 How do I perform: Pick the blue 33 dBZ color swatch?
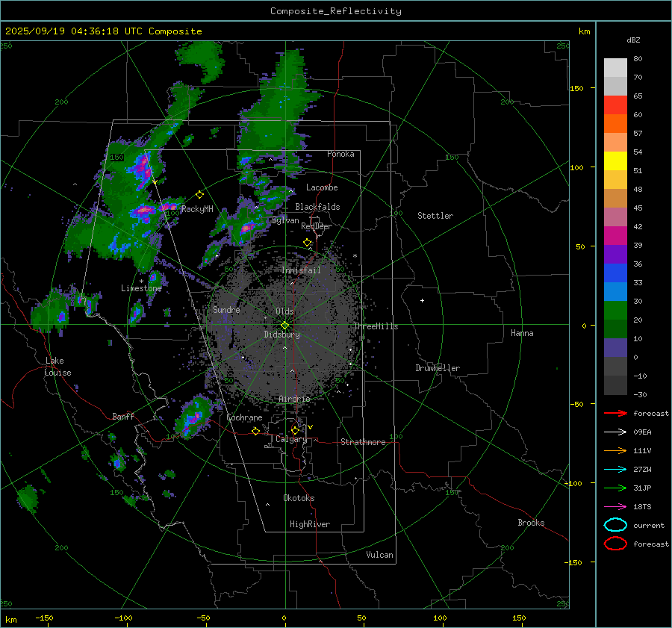click(x=615, y=291)
